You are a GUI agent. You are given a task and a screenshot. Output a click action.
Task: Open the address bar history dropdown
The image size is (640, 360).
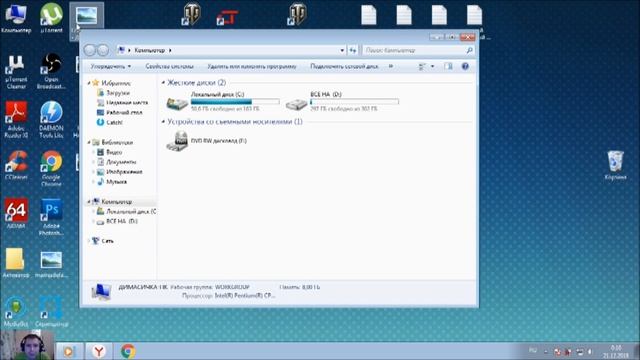(x=342, y=50)
